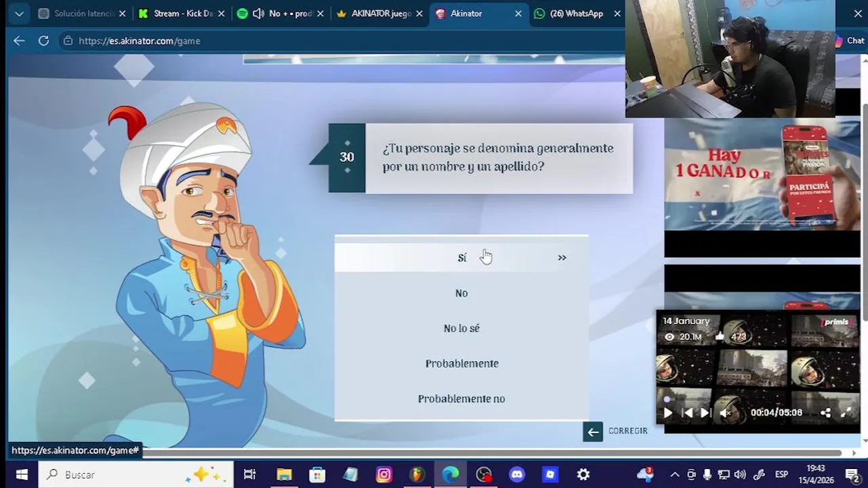Viewport: 868px width, 488px height.
Task: Mute the Spotify tab audio icon
Action: (258, 14)
